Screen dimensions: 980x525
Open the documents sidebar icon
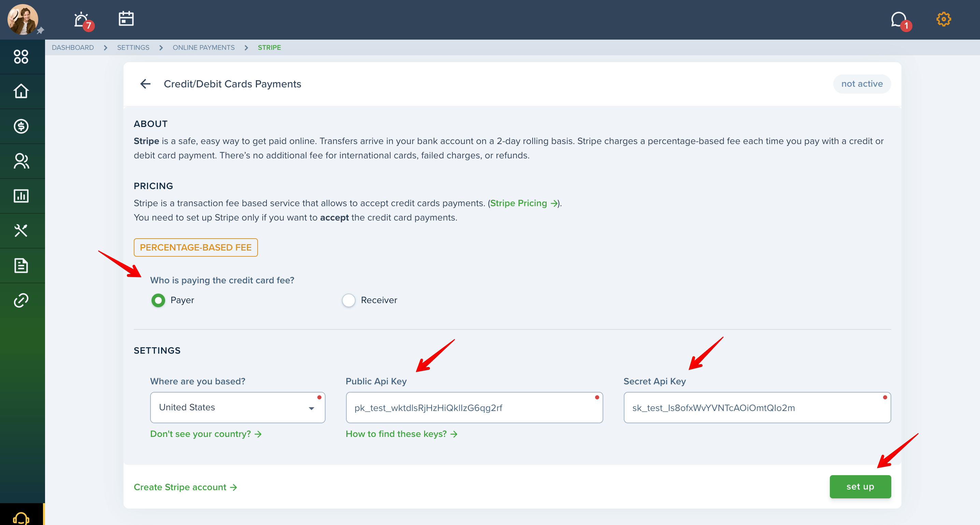tap(21, 265)
